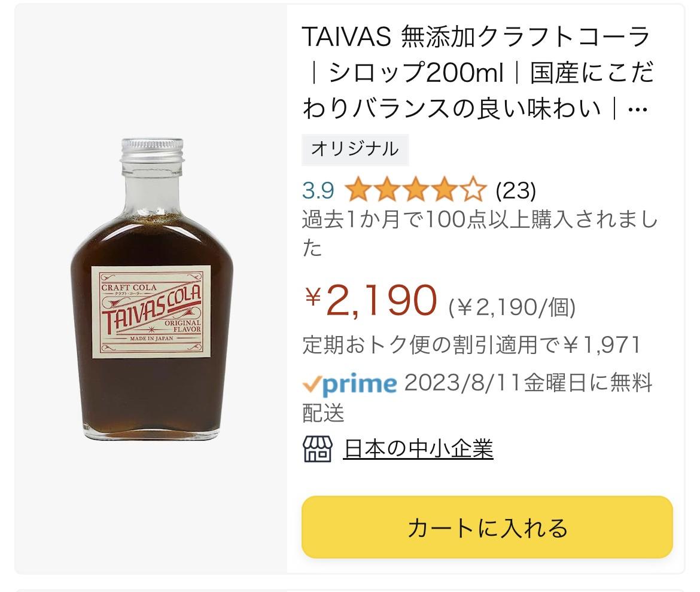This screenshot has height=592, width=700.
Task: Click the TAIVAS COLA label on the bottle
Action: click(x=151, y=312)
